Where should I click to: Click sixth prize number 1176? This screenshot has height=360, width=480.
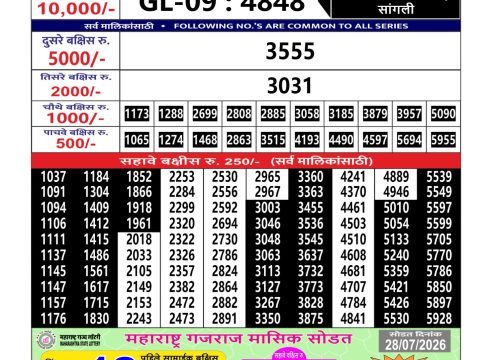point(53,318)
